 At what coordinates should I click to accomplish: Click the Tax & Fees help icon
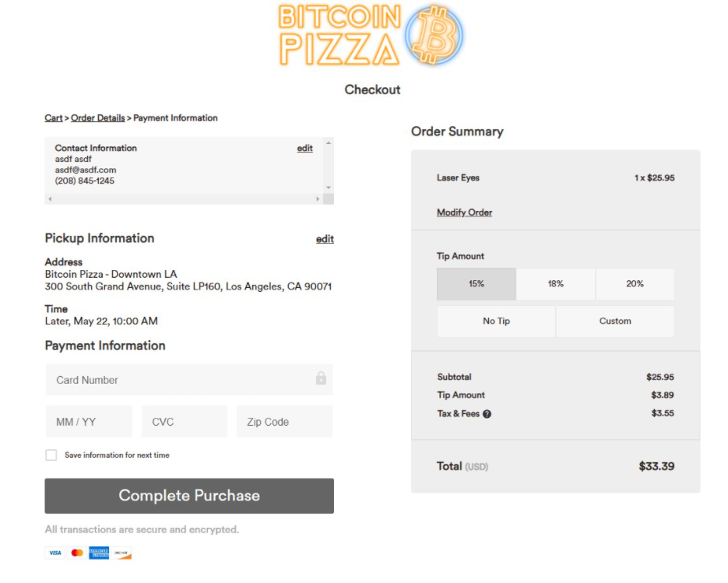coord(487,414)
